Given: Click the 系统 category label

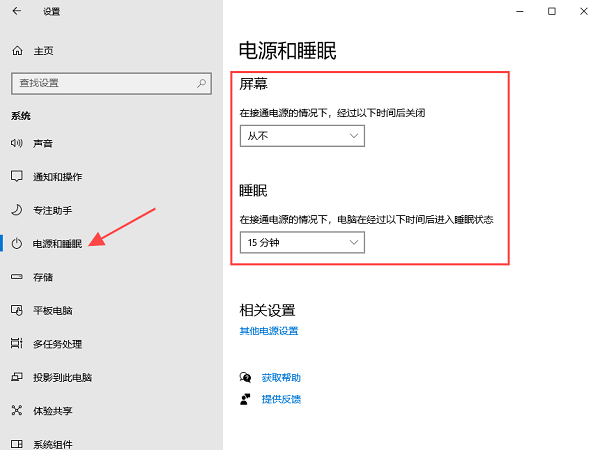Looking at the screenshot, I should (21, 116).
